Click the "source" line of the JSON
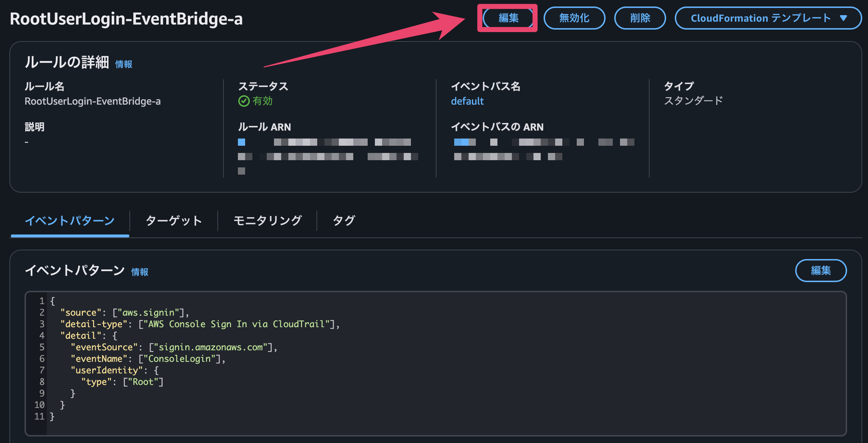 pos(125,312)
